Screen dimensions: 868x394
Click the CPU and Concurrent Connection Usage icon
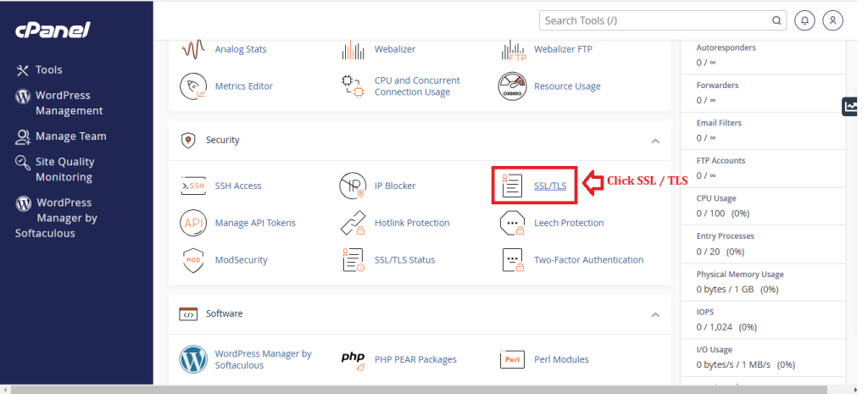[x=353, y=86]
